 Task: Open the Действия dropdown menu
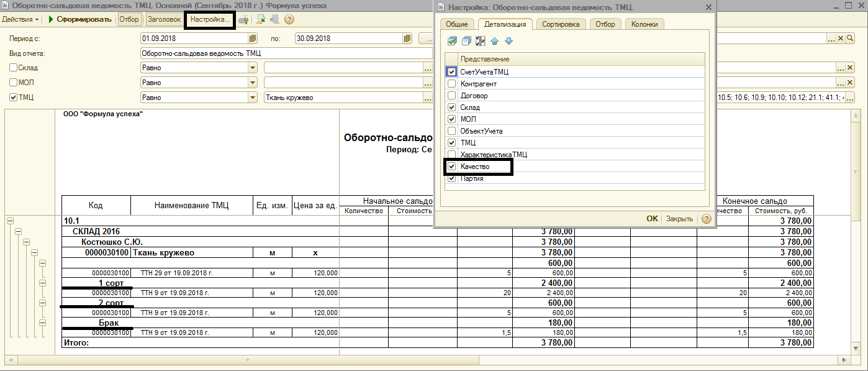pyautogui.click(x=19, y=19)
